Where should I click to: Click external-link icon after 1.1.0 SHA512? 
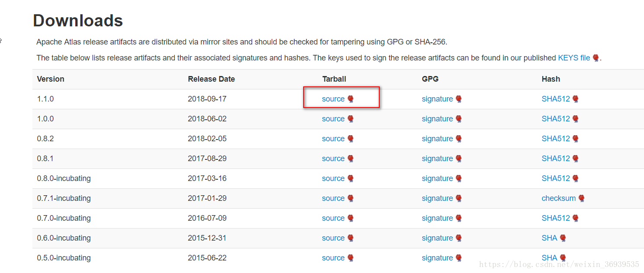tap(575, 99)
